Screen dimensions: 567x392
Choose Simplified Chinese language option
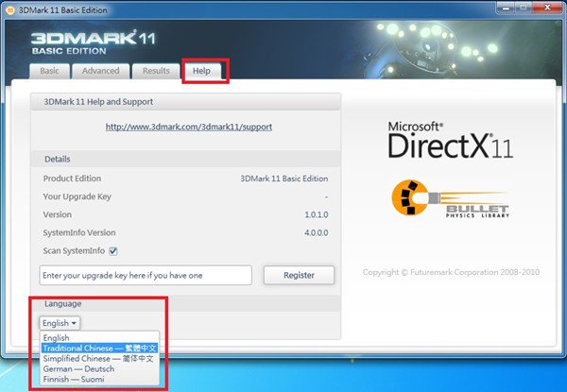tap(99, 359)
